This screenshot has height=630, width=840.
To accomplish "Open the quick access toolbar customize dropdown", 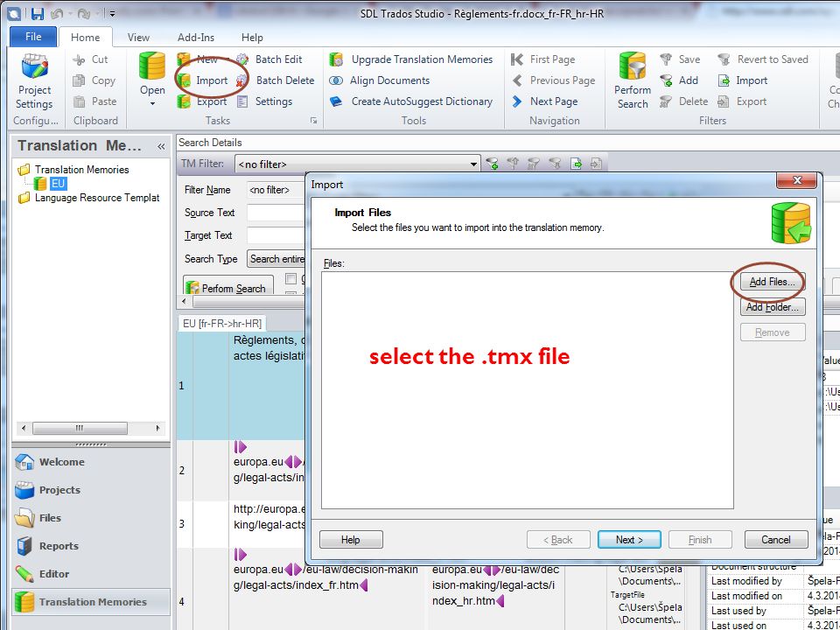I will point(111,14).
